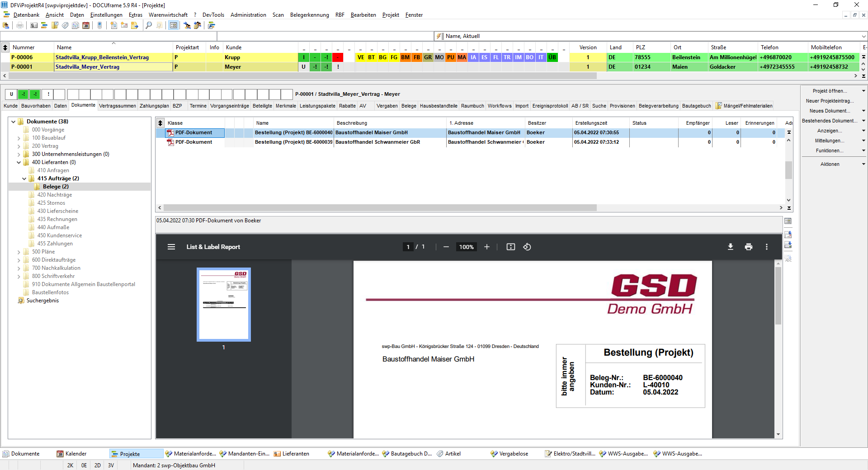Viewport: 868px width, 470px height.
Task: Click Neuer Projekteintrag button
Action: click(x=830, y=101)
